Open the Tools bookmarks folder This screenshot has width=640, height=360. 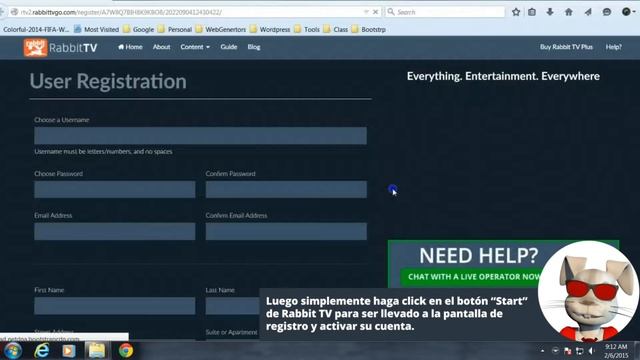tap(307, 29)
